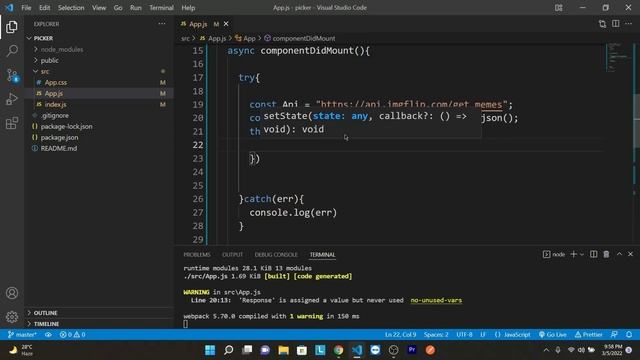The height and width of the screenshot is (360, 640).
Task: Open the View menu
Action: [99, 8]
